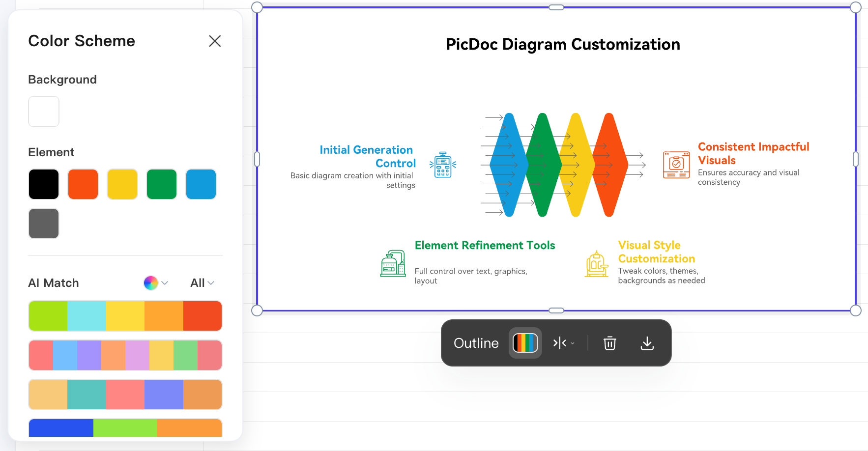Click the top-left corner resize handle
This screenshot has width=868, height=451.
pyautogui.click(x=257, y=7)
